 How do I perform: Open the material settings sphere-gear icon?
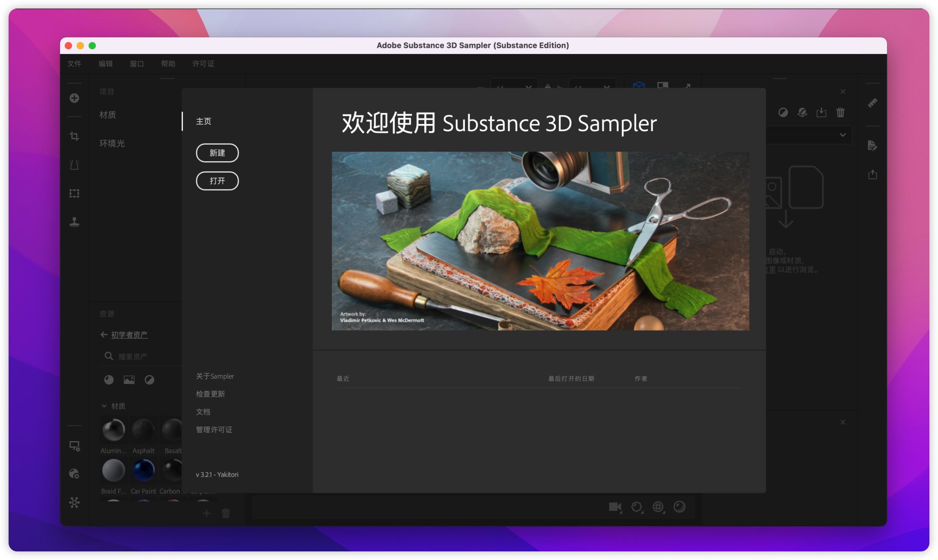tap(74, 474)
